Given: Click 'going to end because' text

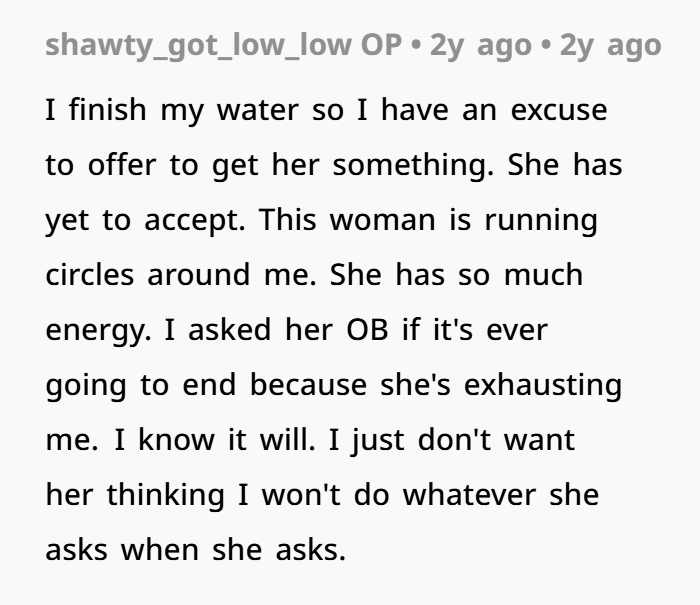Looking at the screenshot, I should [x=206, y=386].
